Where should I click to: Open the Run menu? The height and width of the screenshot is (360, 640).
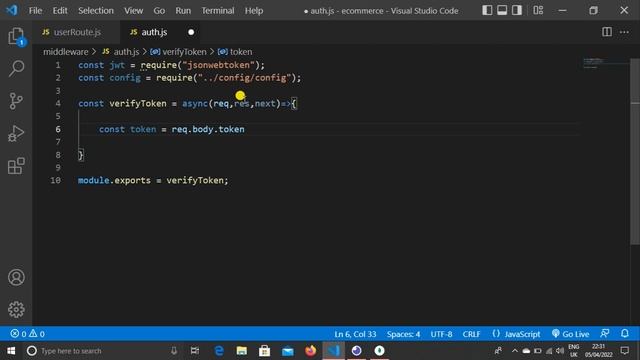coord(183,11)
